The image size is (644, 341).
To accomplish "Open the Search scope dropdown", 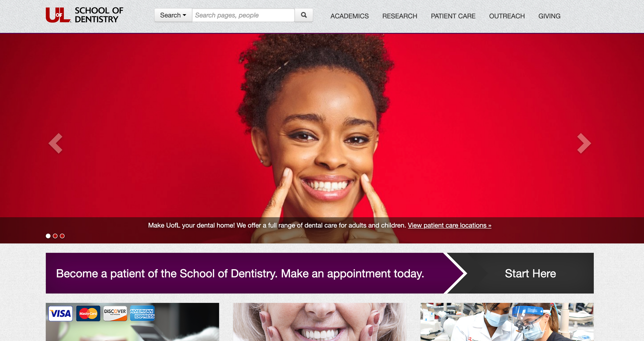I will [173, 15].
